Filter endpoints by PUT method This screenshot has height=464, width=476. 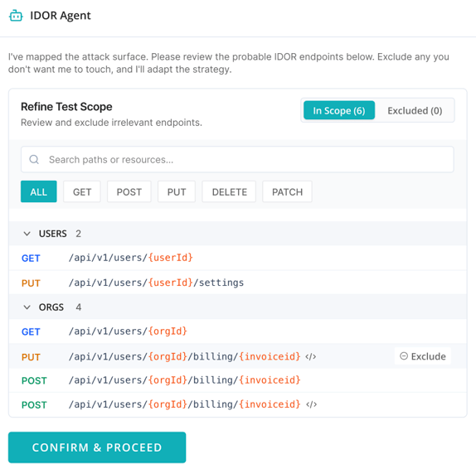[177, 191]
